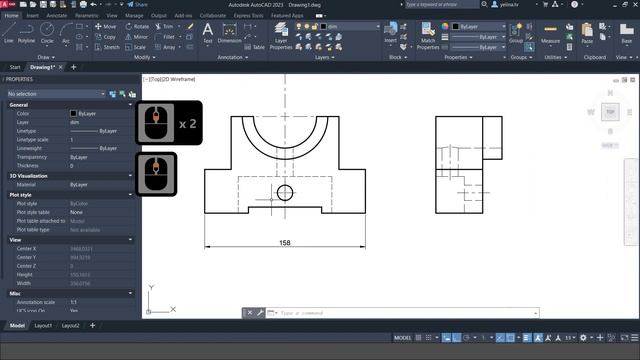Toggle annotation visibility in the status bar

(538, 338)
